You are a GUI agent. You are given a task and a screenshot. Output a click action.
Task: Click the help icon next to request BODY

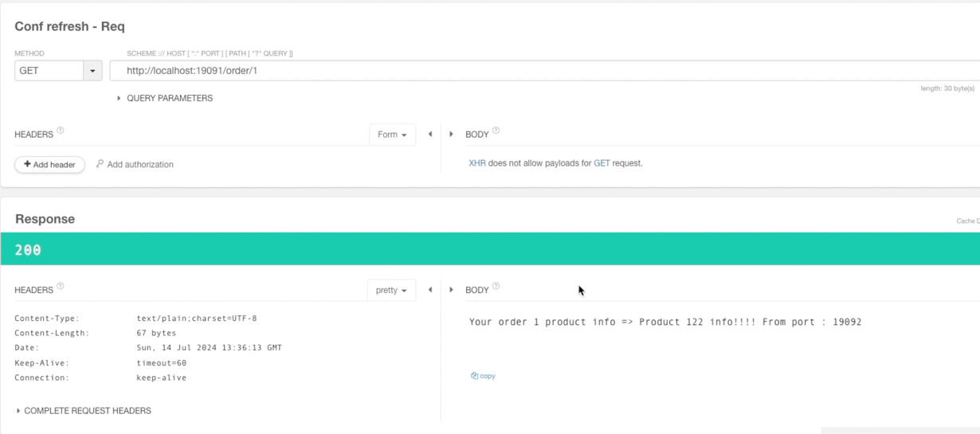tap(496, 131)
